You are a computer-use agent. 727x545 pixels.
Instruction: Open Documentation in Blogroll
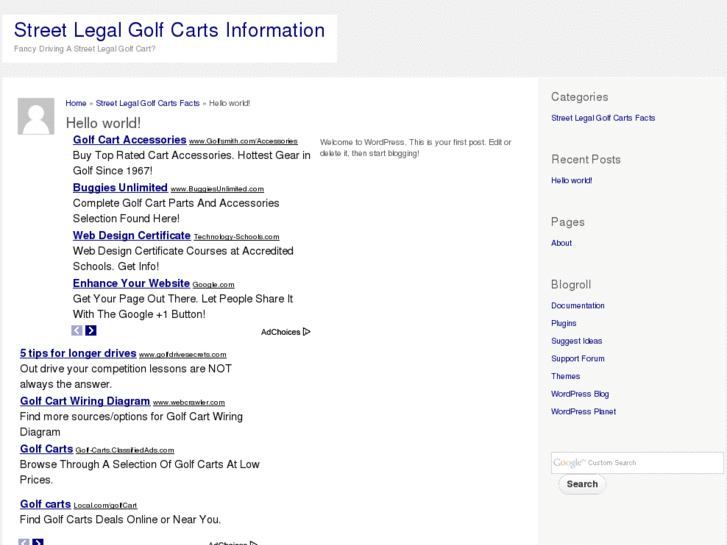pyautogui.click(x=578, y=306)
